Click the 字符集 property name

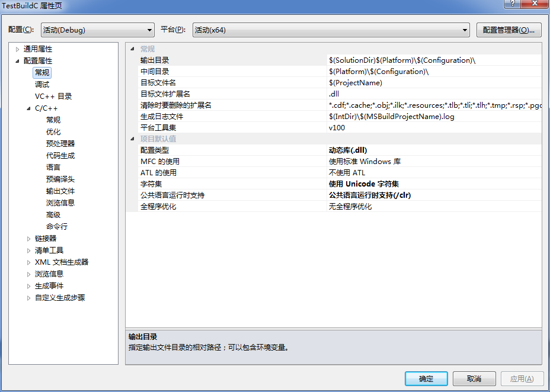151,184
